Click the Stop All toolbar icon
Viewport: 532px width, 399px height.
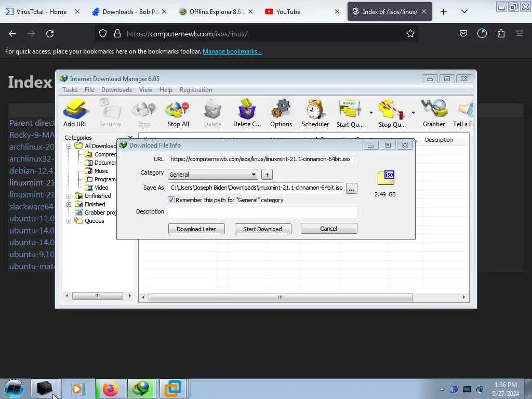point(178,113)
